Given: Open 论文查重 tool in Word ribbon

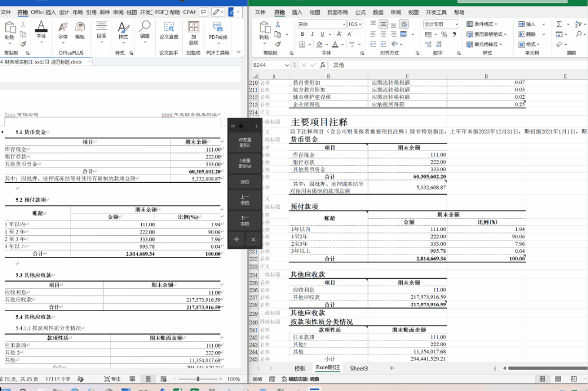Looking at the screenshot, I should coord(169,31).
